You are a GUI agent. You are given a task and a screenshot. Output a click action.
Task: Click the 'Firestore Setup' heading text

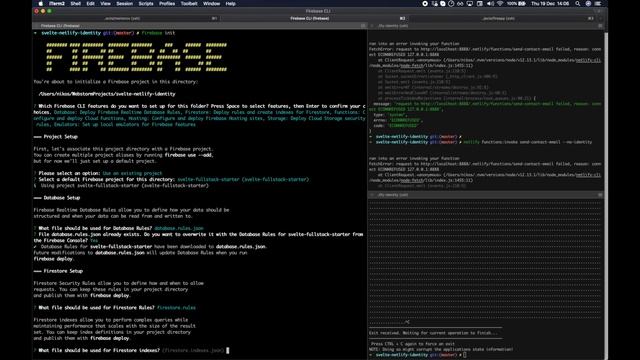(63, 271)
